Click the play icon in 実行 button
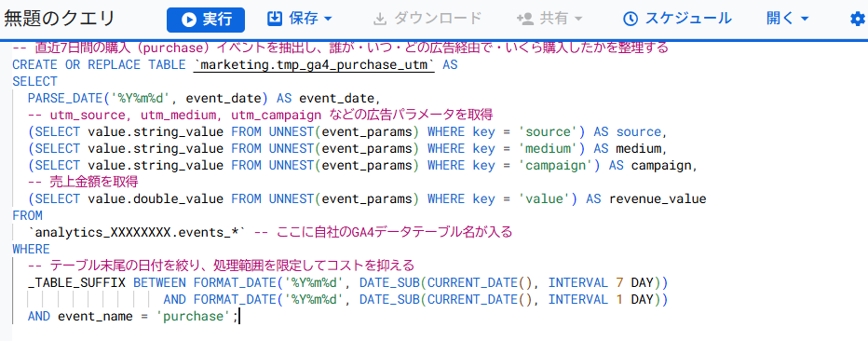 [188, 20]
